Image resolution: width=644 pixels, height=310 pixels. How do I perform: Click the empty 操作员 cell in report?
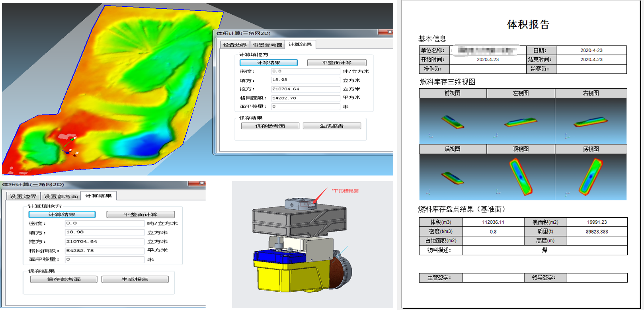pos(488,69)
